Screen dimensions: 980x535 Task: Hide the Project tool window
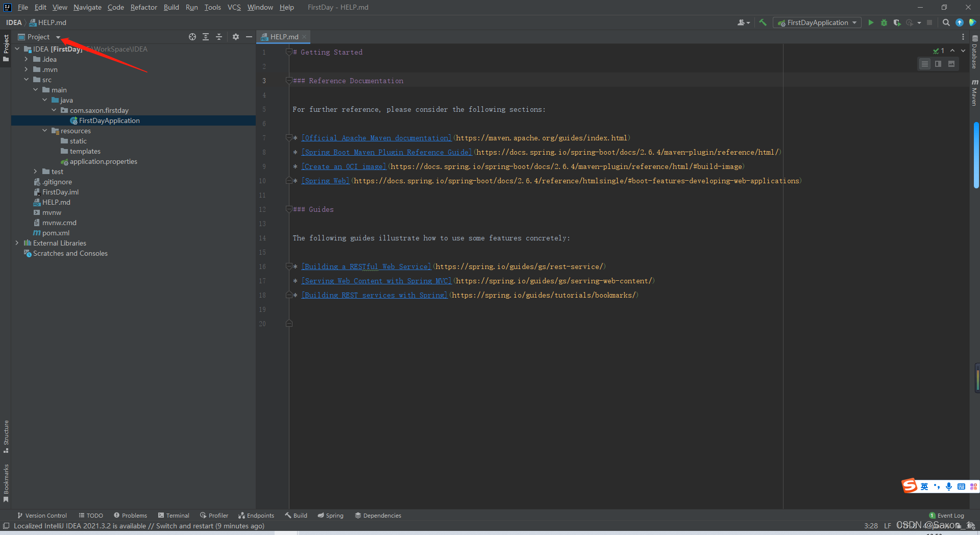coord(249,37)
